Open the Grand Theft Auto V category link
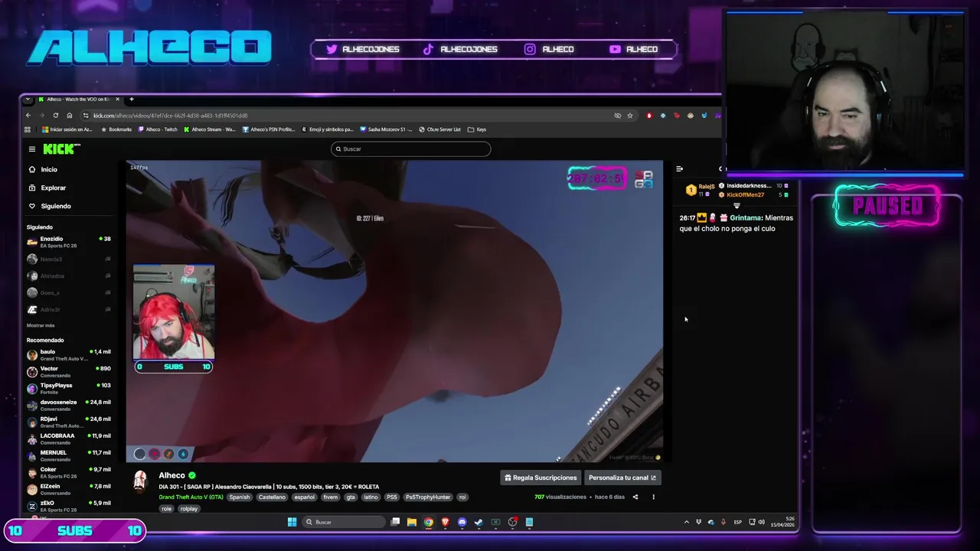Viewport: 980px width, 551px height. point(191,497)
